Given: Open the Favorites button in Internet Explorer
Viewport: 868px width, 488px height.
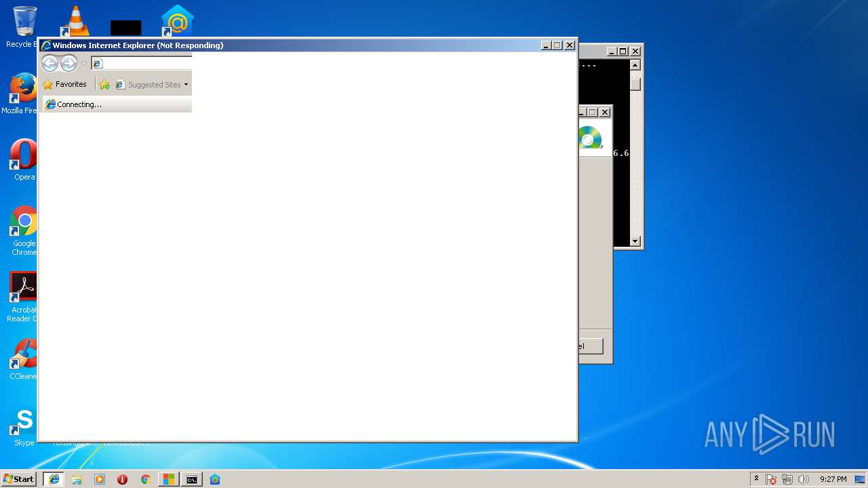Looking at the screenshot, I should point(65,85).
